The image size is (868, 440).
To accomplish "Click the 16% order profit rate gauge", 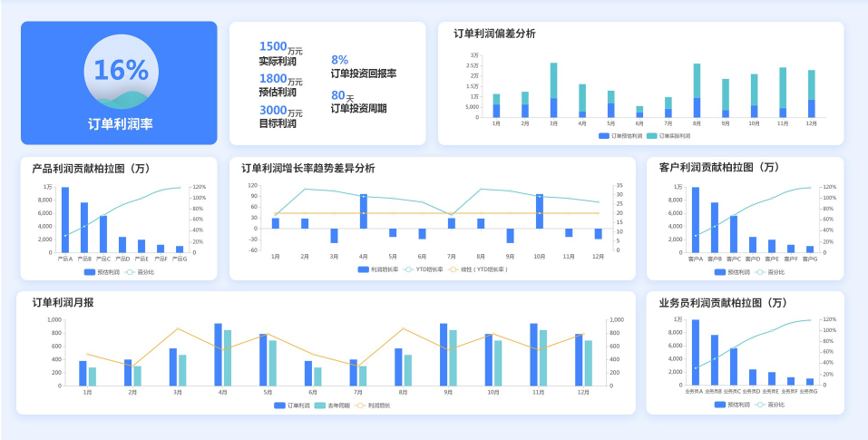I will (119, 71).
